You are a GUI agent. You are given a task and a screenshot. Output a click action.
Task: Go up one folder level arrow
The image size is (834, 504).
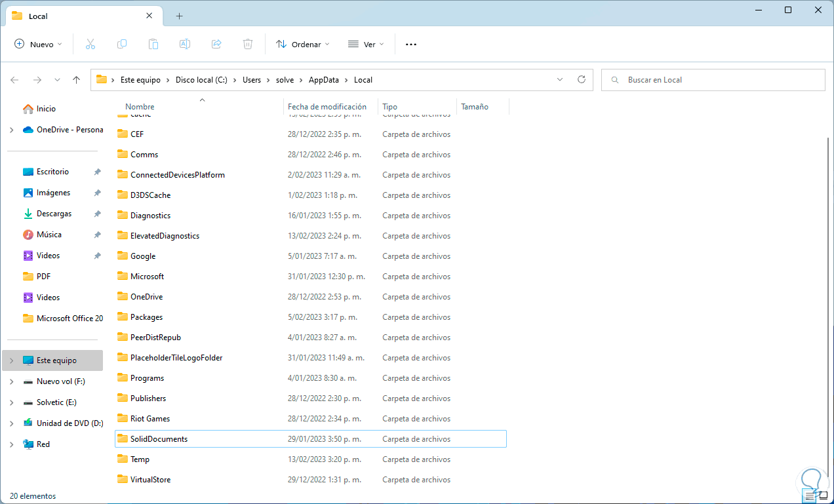(76, 79)
